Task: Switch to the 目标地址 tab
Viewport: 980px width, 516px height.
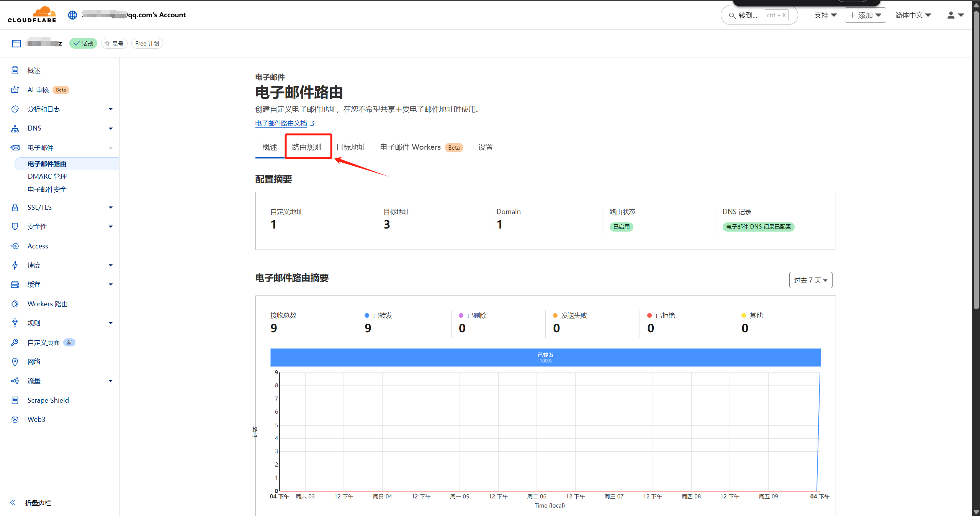Action: point(351,147)
